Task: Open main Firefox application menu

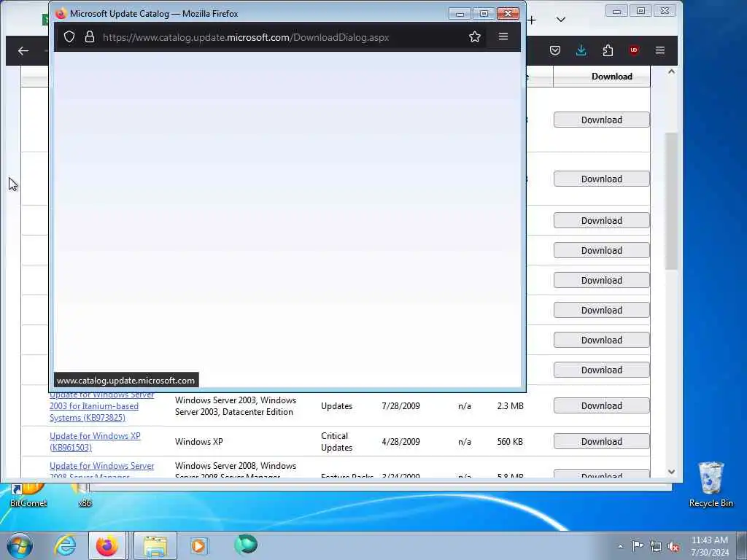Action: pos(659,50)
